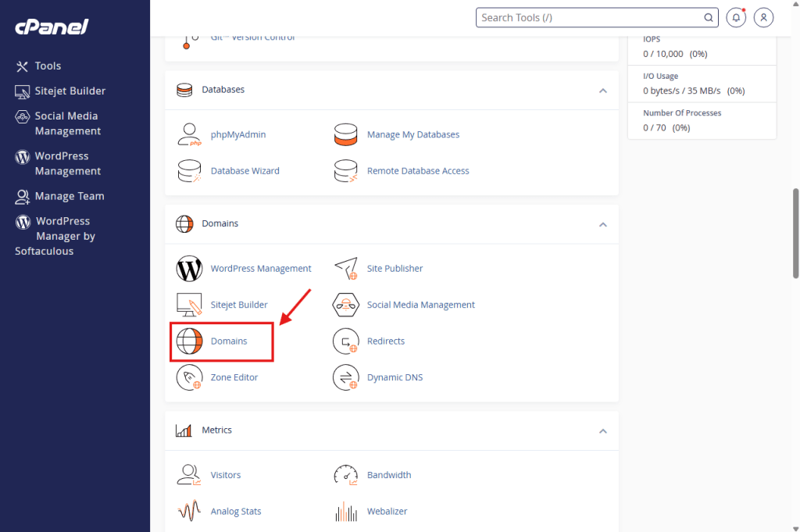Go to Manage Team in sidebar
Screen dimensions: 800x532
[x=69, y=196]
